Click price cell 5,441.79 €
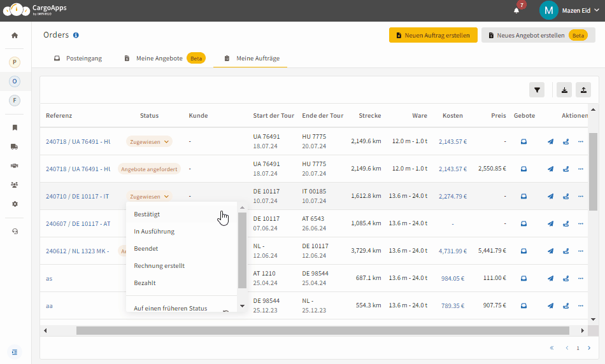This screenshot has height=364, width=605. 492,251
